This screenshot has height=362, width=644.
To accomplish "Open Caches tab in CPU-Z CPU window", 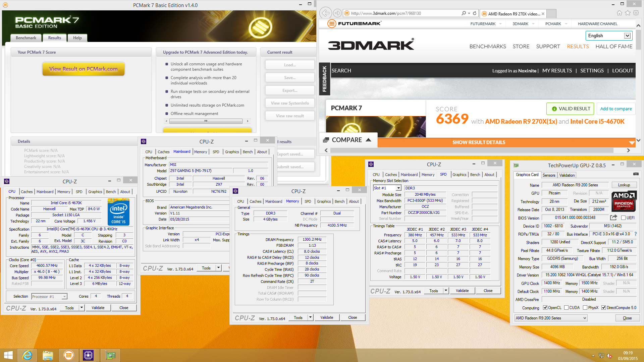I will pyautogui.click(x=27, y=192).
